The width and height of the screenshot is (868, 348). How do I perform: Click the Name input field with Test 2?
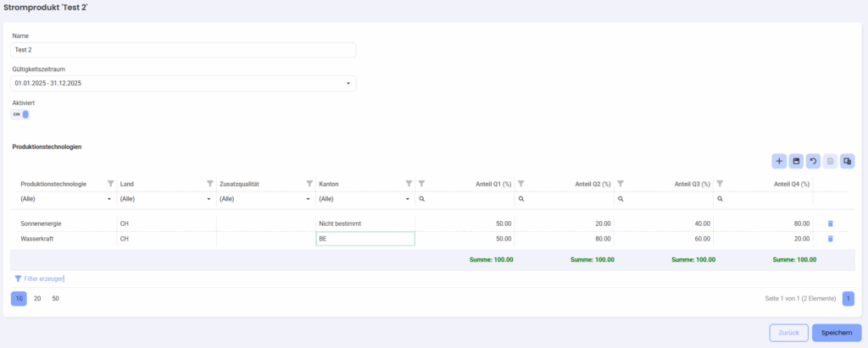click(183, 50)
